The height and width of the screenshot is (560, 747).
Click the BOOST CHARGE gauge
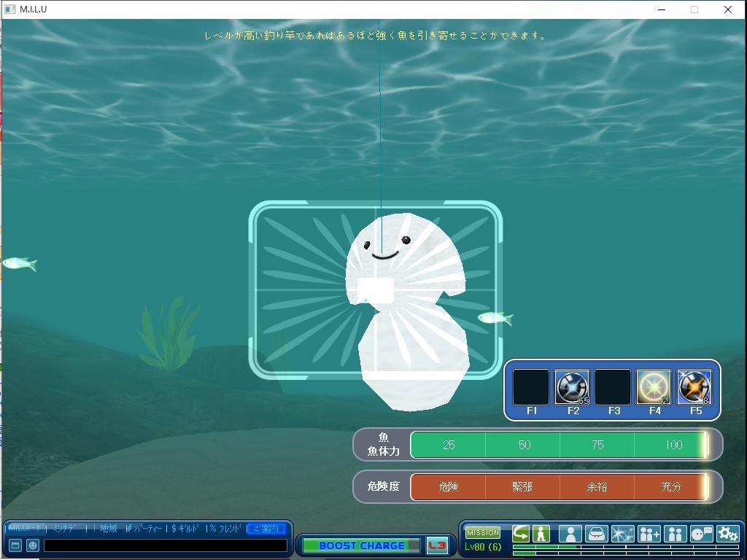tap(362, 545)
